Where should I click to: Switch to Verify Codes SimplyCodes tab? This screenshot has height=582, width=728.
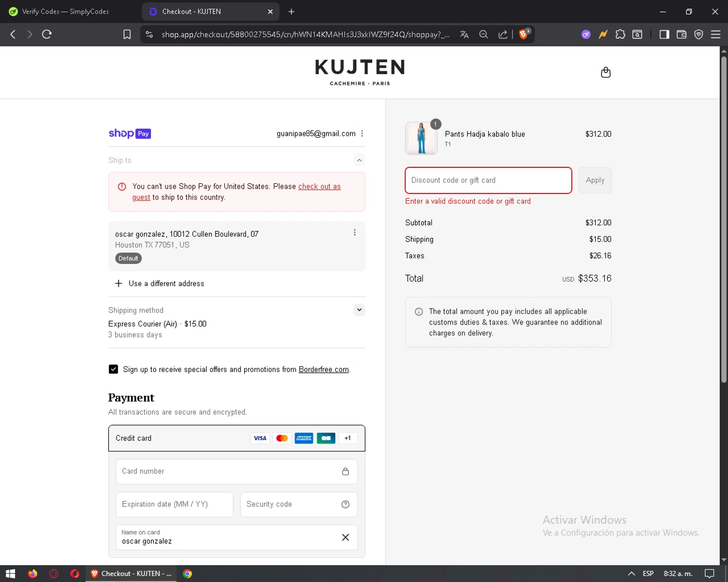point(66,12)
